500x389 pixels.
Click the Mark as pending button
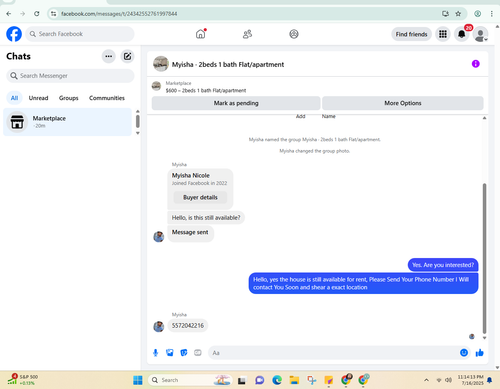coord(236,103)
